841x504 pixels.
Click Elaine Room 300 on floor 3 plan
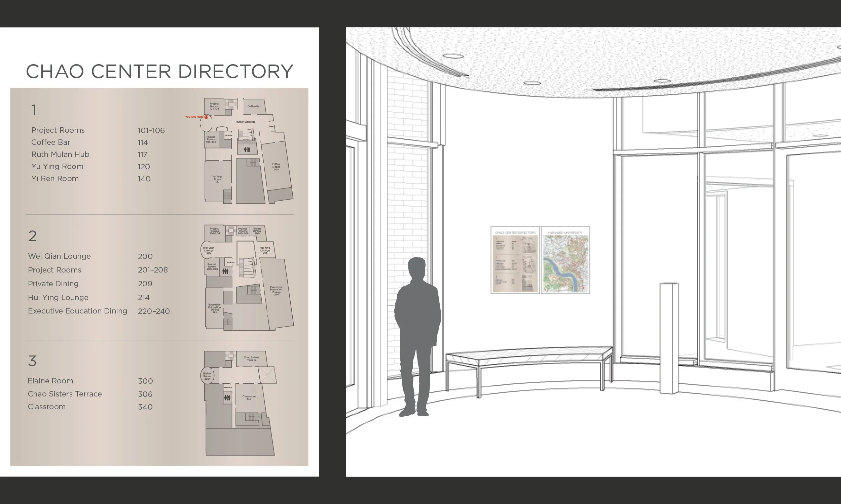[207, 376]
